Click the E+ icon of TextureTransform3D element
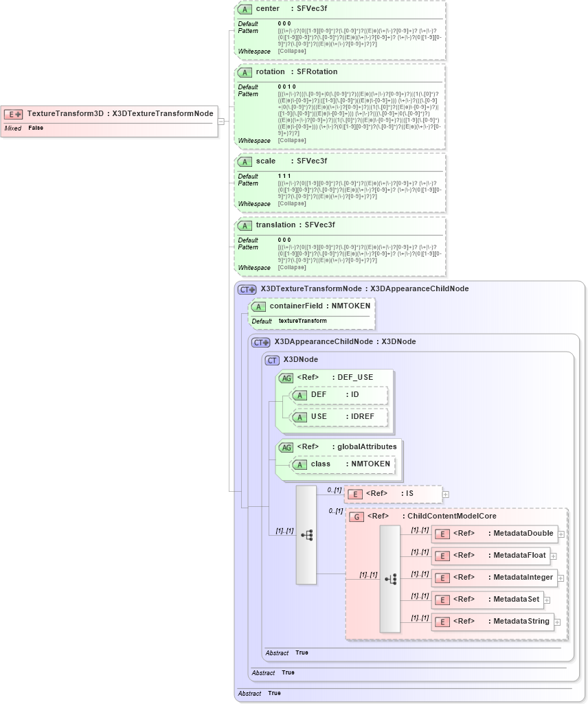The height and width of the screenshot is (704, 588). tap(13, 115)
